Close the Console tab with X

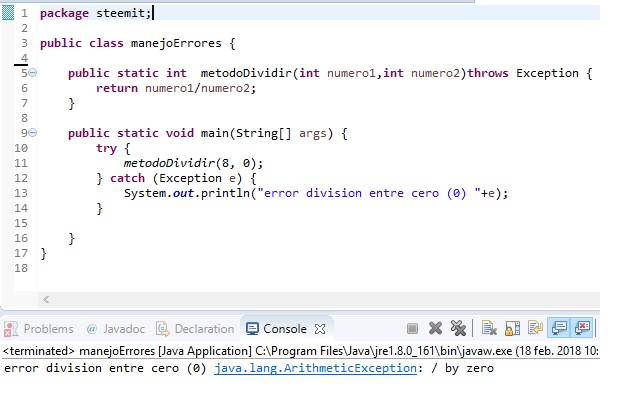click(x=320, y=329)
